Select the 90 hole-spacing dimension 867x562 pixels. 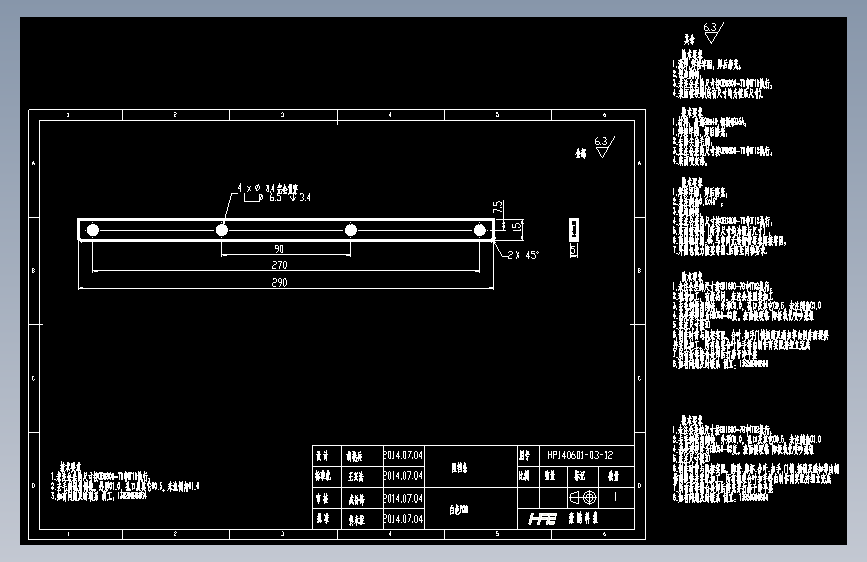click(279, 249)
